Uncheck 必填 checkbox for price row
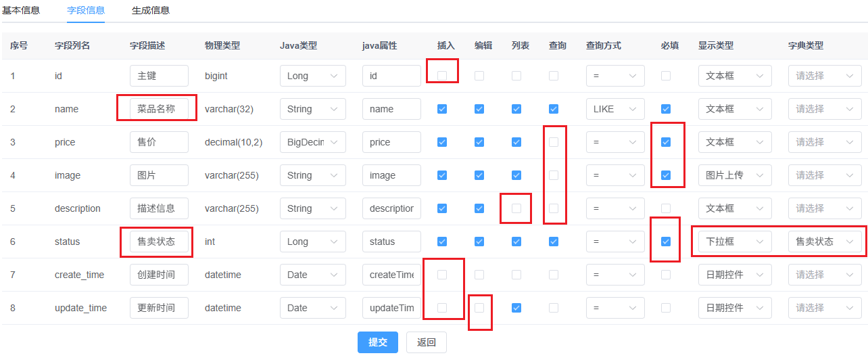This screenshot has width=868, height=364. coord(666,142)
